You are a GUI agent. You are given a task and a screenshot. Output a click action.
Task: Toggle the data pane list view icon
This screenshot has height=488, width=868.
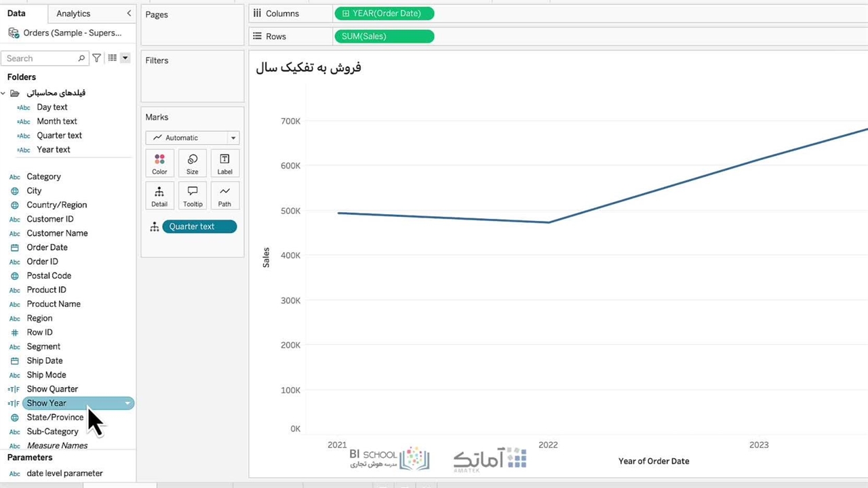click(x=113, y=58)
